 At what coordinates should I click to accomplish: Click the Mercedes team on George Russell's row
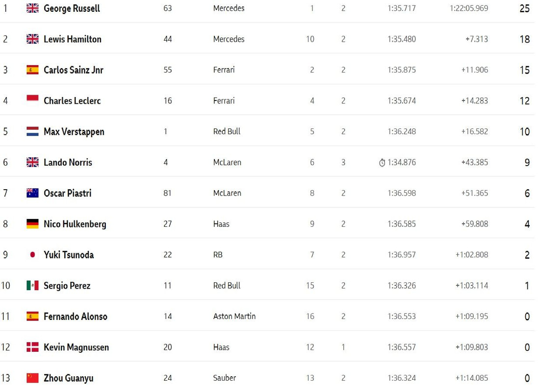[229, 8]
